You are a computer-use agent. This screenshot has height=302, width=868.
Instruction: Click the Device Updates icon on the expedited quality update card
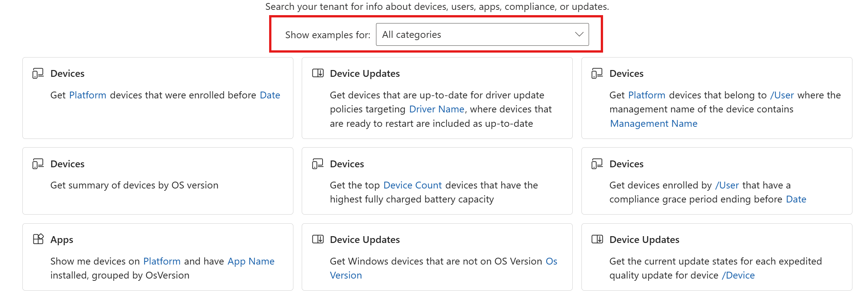(597, 239)
